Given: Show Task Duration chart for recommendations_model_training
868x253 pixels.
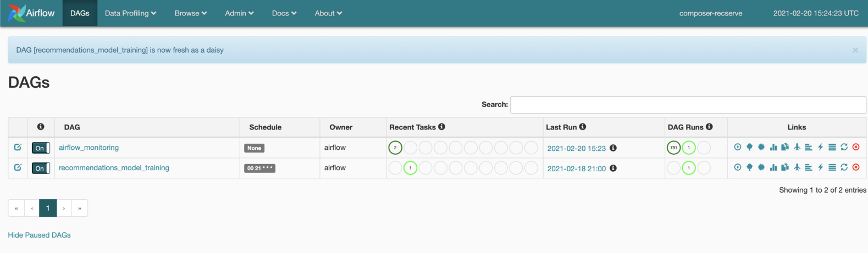Looking at the screenshot, I should [773, 167].
